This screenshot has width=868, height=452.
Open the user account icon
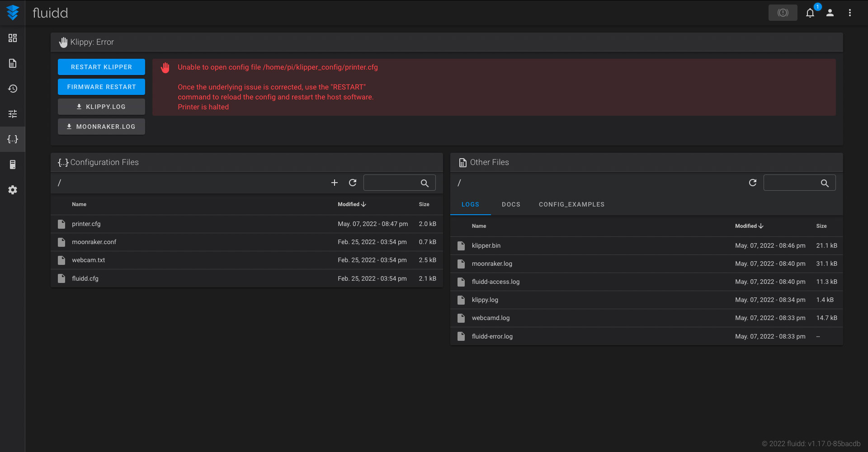pyautogui.click(x=830, y=13)
